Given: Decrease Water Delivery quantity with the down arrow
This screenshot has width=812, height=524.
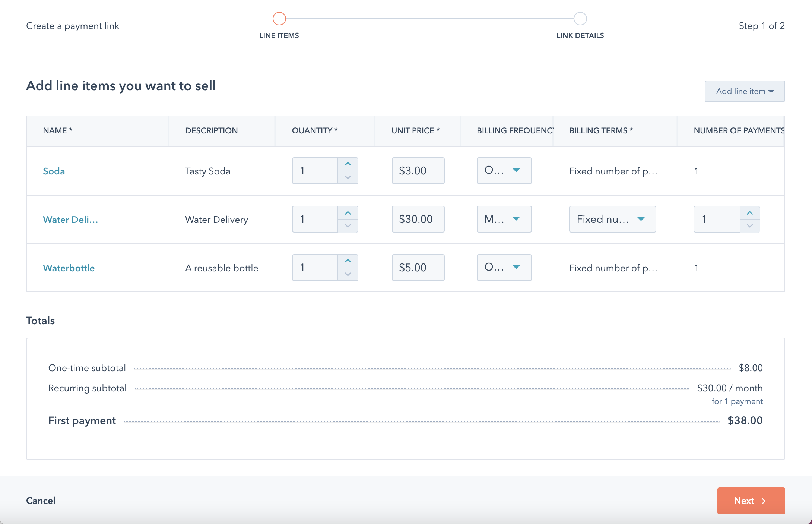Looking at the screenshot, I should tap(348, 226).
